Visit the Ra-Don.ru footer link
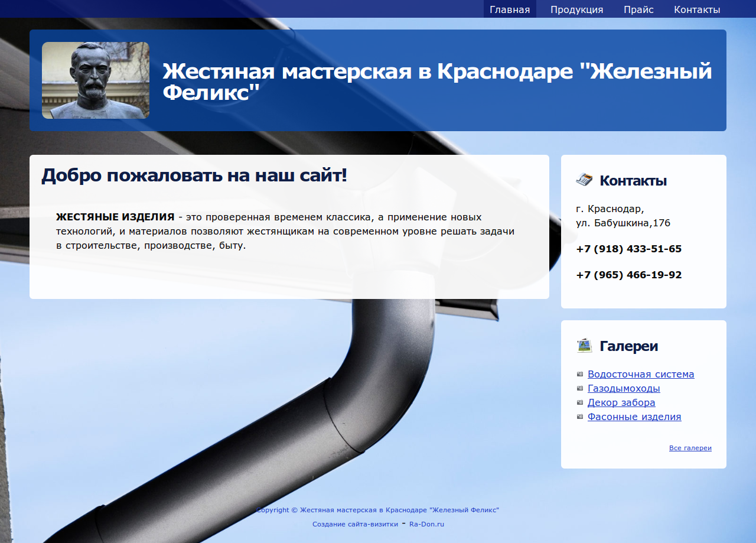Image resolution: width=756 pixels, height=543 pixels. (x=426, y=524)
